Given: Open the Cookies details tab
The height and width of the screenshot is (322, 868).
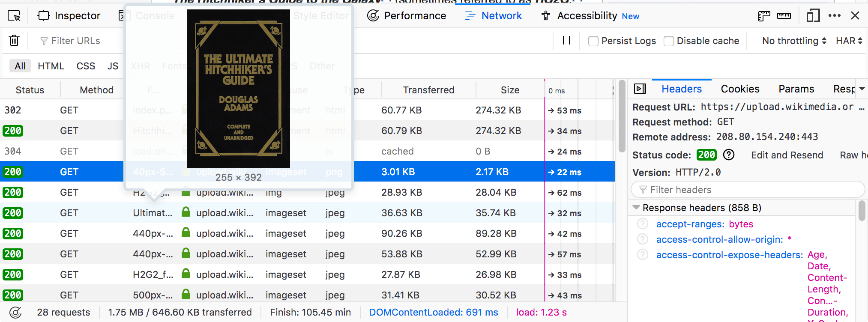Looking at the screenshot, I should (x=740, y=89).
